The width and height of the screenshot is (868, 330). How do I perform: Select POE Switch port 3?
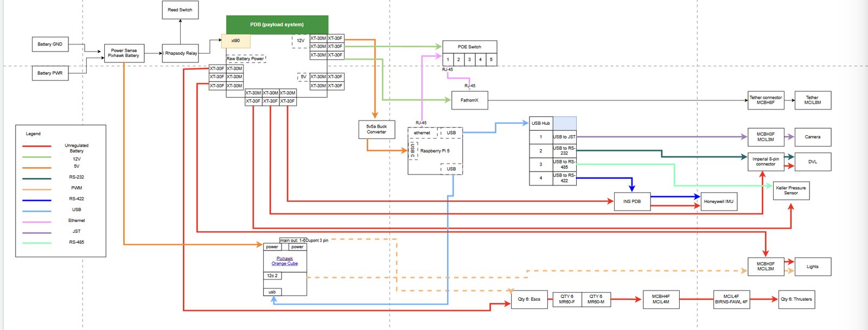[x=470, y=60]
